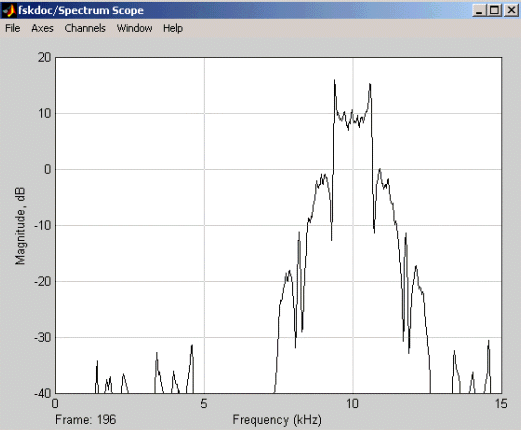This screenshot has width=521, height=430.
Task: Click the 10 kHz tick label
Action: pos(352,404)
